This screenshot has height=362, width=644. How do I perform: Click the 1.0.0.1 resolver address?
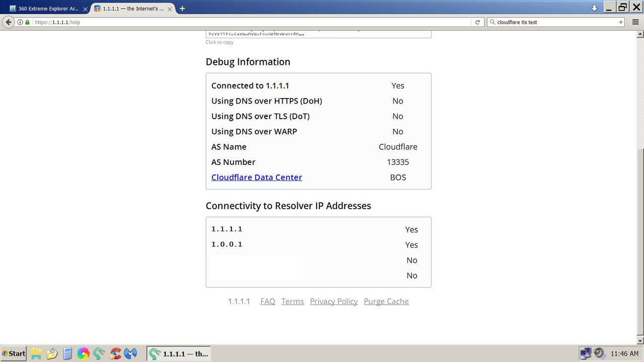[x=227, y=244]
